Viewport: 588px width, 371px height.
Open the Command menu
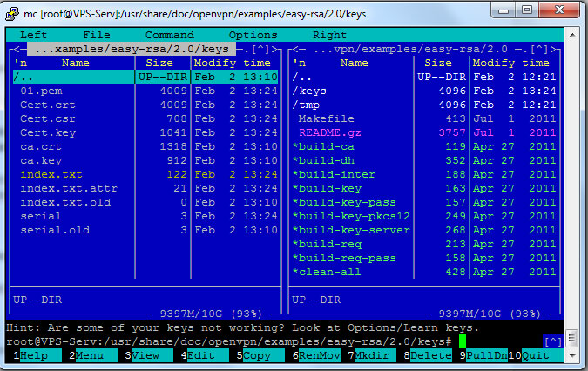pyautogui.click(x=169, y=35)
